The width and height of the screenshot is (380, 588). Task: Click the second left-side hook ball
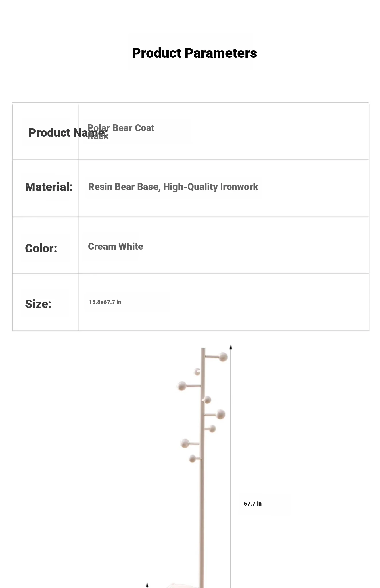[185, 443]
